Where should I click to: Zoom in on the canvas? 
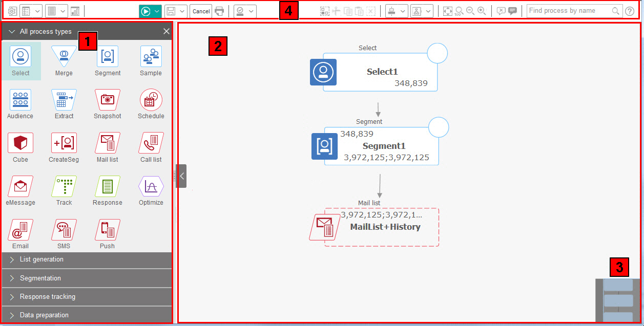pos(482,10)
